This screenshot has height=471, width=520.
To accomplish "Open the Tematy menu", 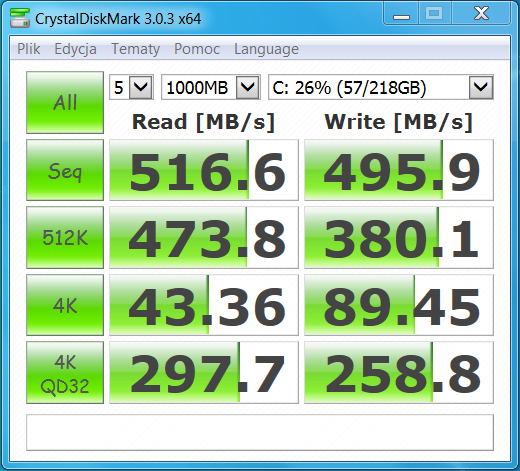I will [x=135, y=49].
